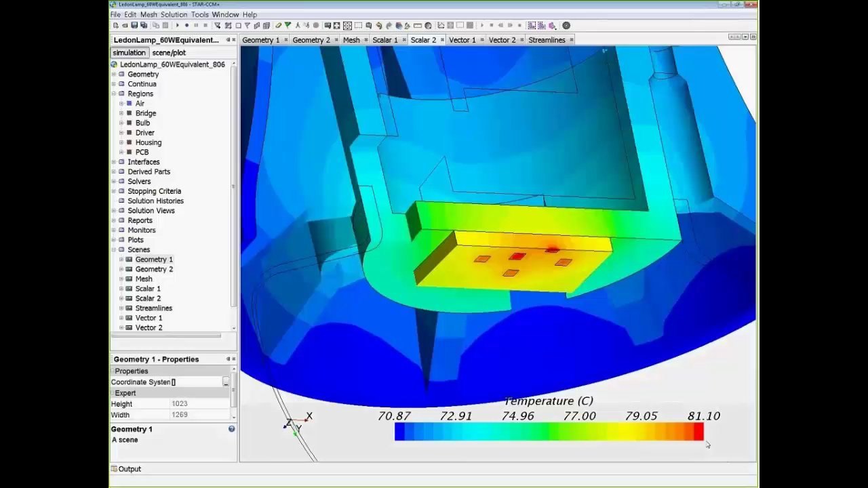
Task: Expand the Interfaces node
Action: (114, 162)
